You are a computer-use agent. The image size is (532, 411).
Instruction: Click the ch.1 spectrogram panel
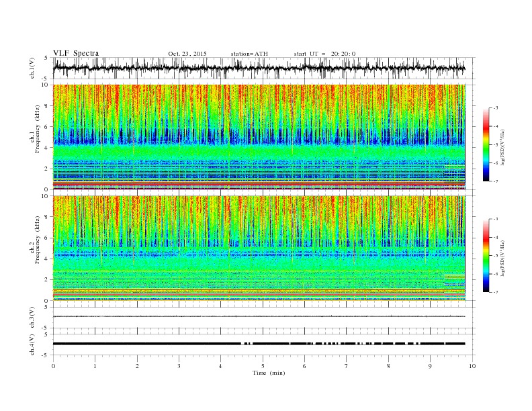coord(259,137)
